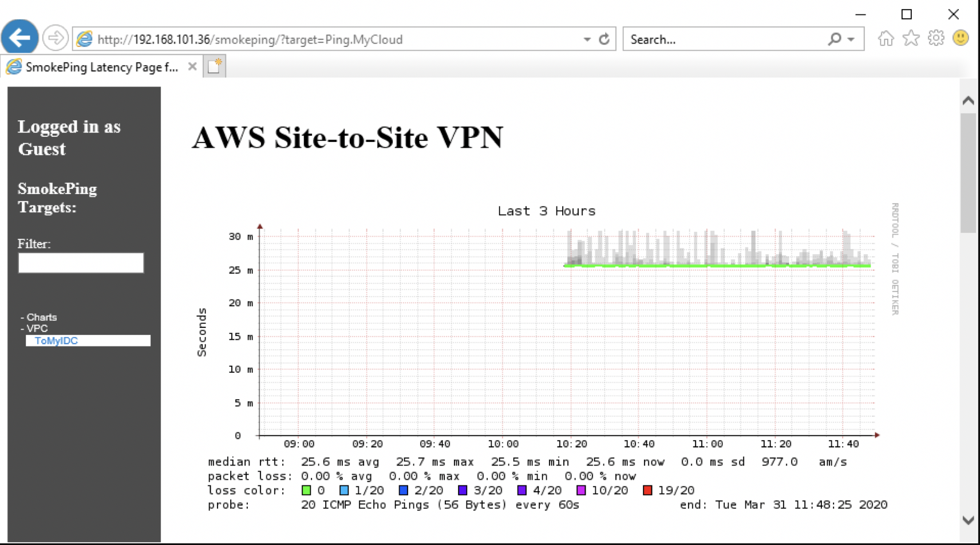980x545 pixels.
Task: Click the light blue 1/20 loss swatch
Action: tap(344, 491)
